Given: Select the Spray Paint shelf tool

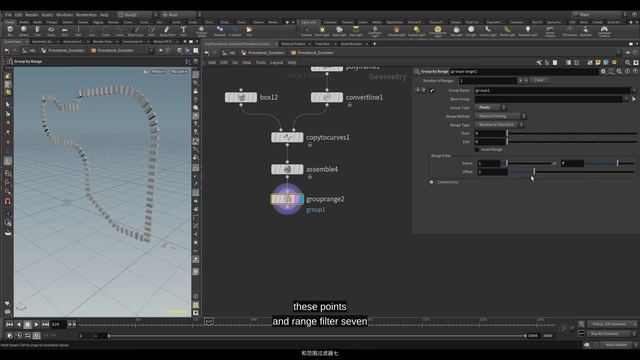Looking at the screenshot, I should pyautogui.click(x=167, y=31).
